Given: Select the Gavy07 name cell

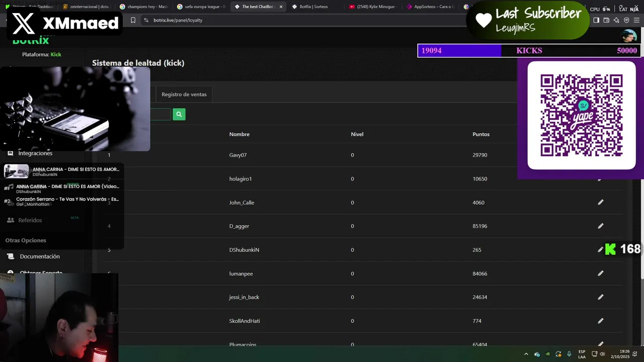Looking at the screenshot, I should 238,155.
